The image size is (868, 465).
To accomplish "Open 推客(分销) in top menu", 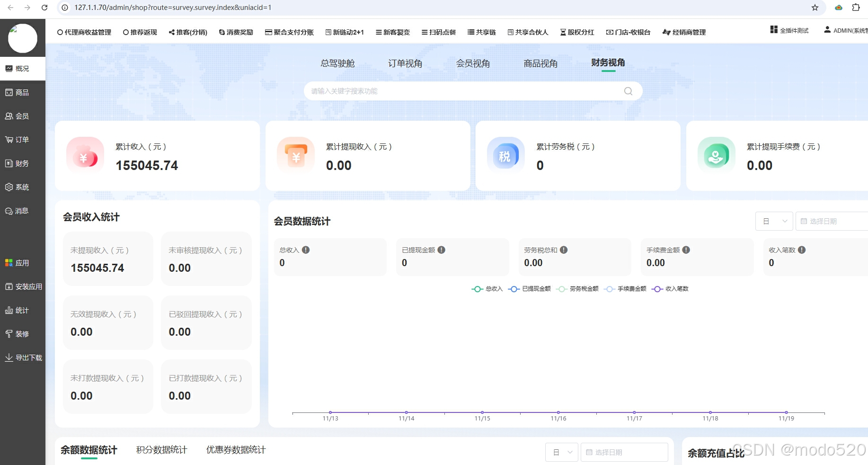I will pyautogui.click(x=188, y=32).
